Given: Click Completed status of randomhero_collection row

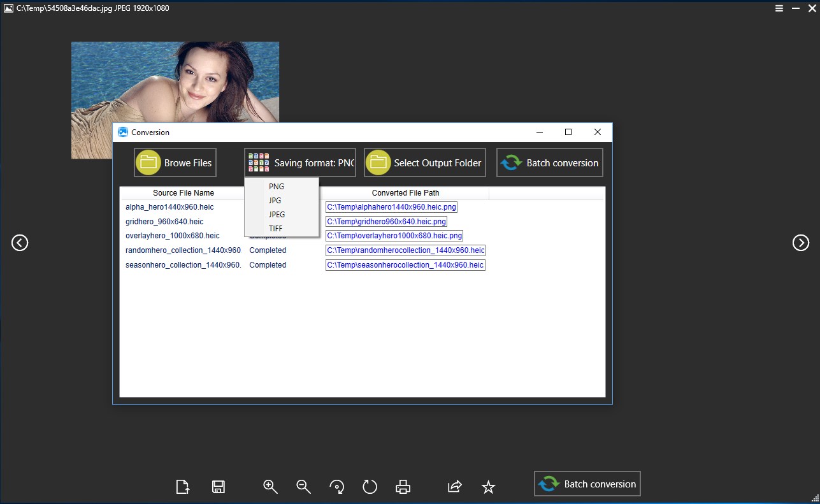Looking at the screenshot, I should (268, 250).
